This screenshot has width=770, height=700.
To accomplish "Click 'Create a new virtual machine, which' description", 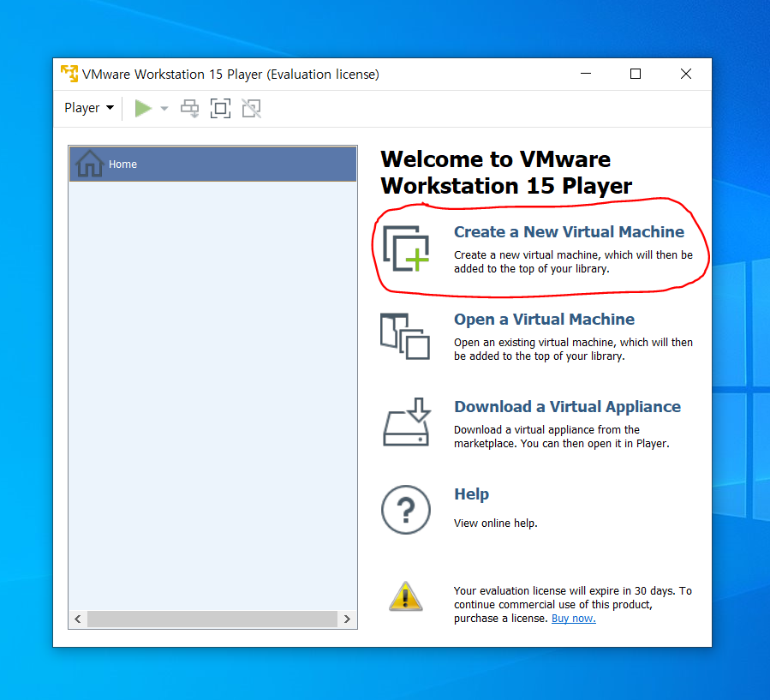I will 573,262.
